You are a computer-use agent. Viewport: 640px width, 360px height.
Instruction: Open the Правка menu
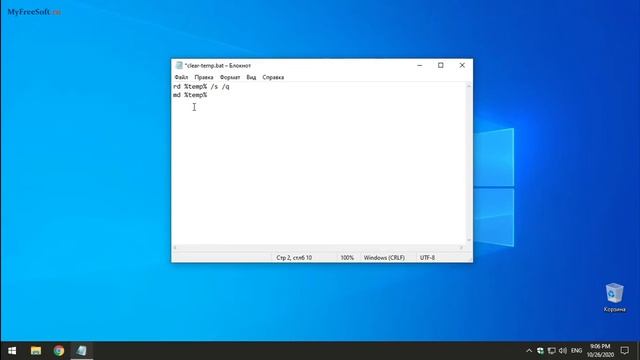pos(204,77)
